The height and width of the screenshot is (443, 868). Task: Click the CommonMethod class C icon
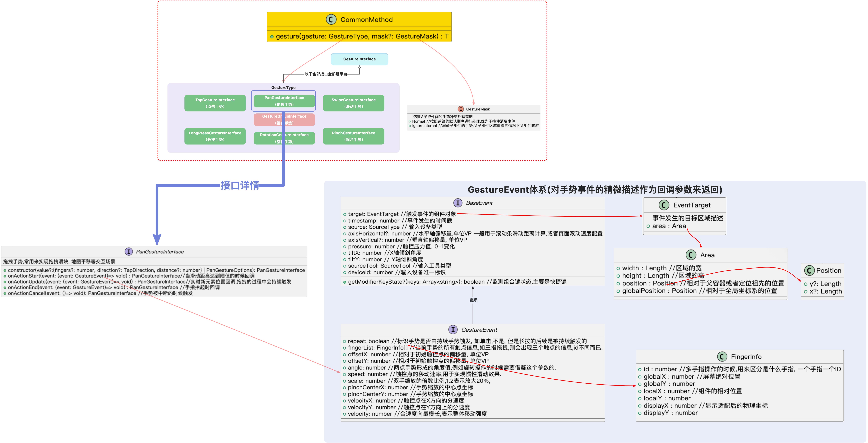[x=331, y=20]
